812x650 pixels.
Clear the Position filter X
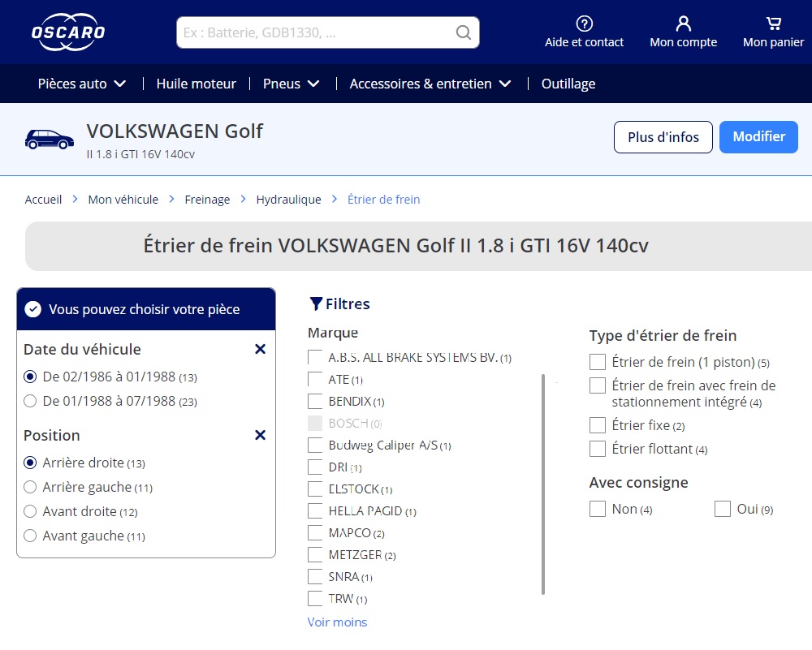pos(260,435)
